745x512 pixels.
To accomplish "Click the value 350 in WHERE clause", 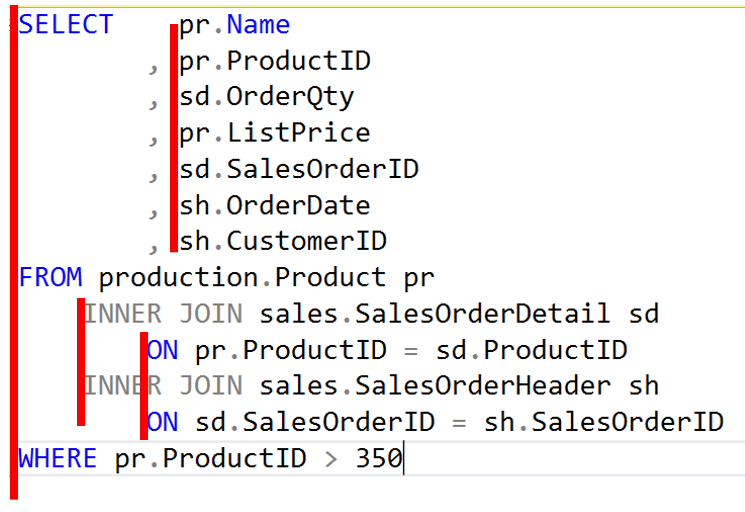I will [x=379, y=459].
